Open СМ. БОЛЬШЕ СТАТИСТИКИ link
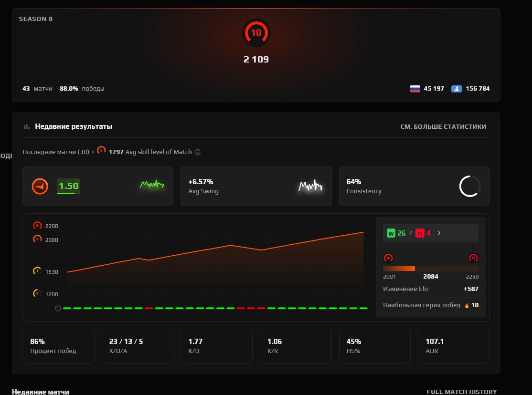This screenshot has width=532, height=395. tap(443, 127)
